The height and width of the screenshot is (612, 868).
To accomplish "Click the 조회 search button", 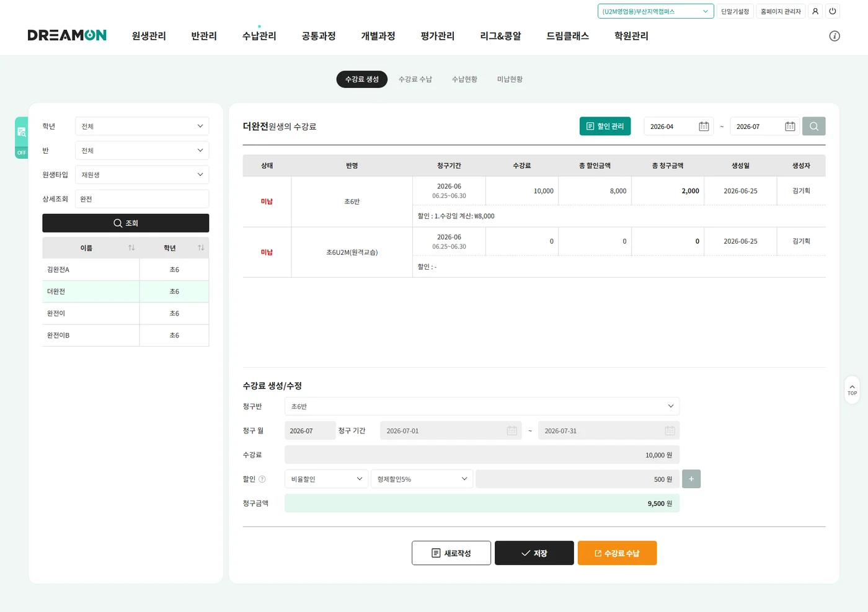I will coord(125,223).
